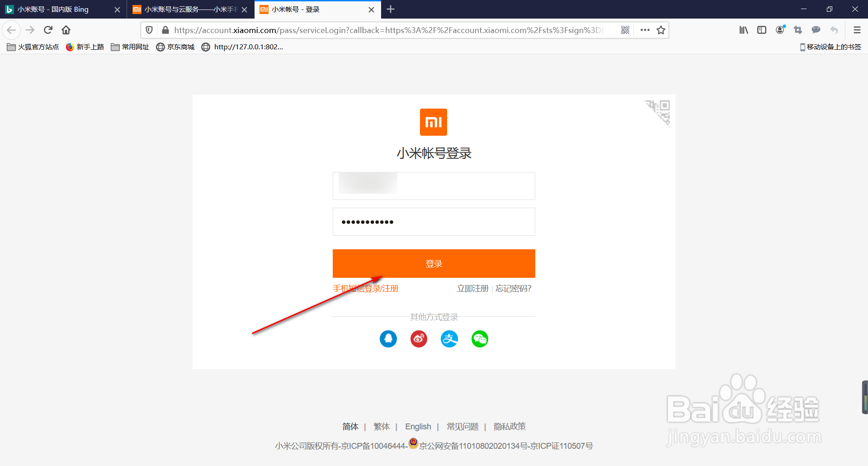Open the library bookshelf icon
868x466 pixels.
pyautogui.click(x=744, y=30)
